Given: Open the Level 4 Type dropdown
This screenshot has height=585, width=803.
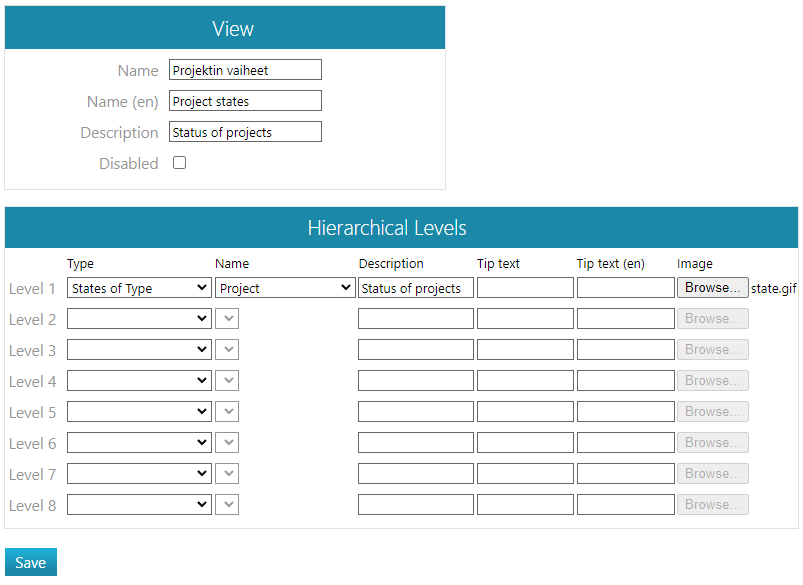Looking at the screenshot, I should [139, 381].
